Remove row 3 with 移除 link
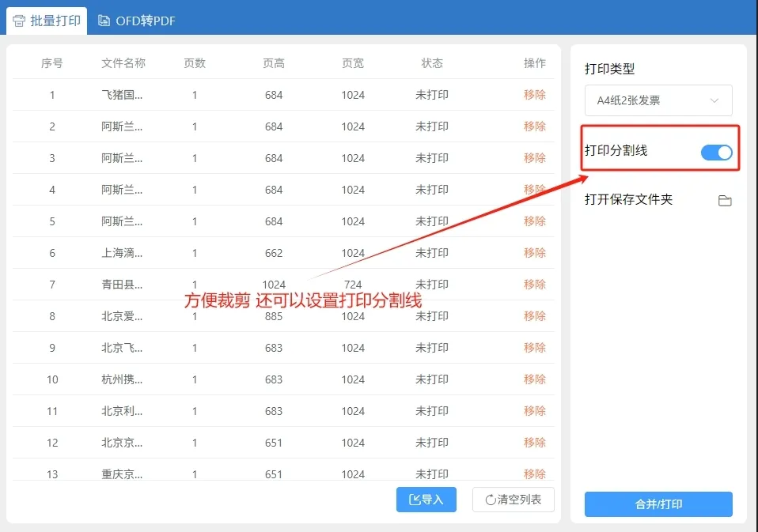Viewport: 758px width, 532px height. coord(535,158)
